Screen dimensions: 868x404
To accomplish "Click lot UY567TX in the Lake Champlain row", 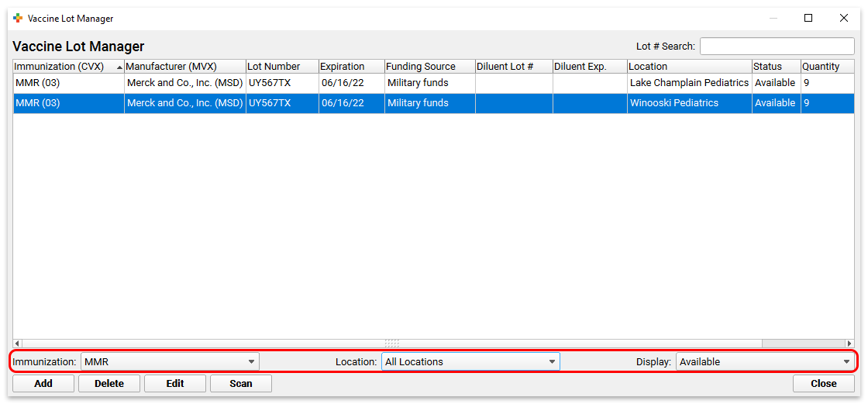I will click(x=282, y=83).
